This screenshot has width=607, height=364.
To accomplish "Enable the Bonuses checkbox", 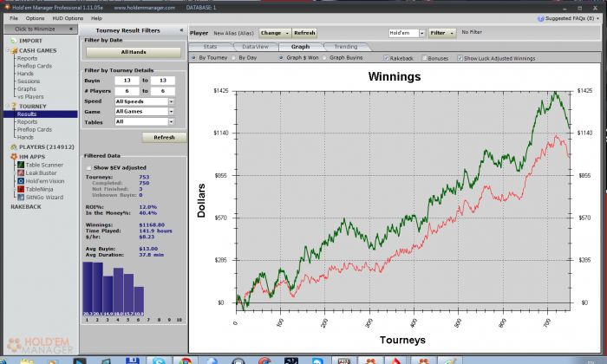I will point(424,58).
